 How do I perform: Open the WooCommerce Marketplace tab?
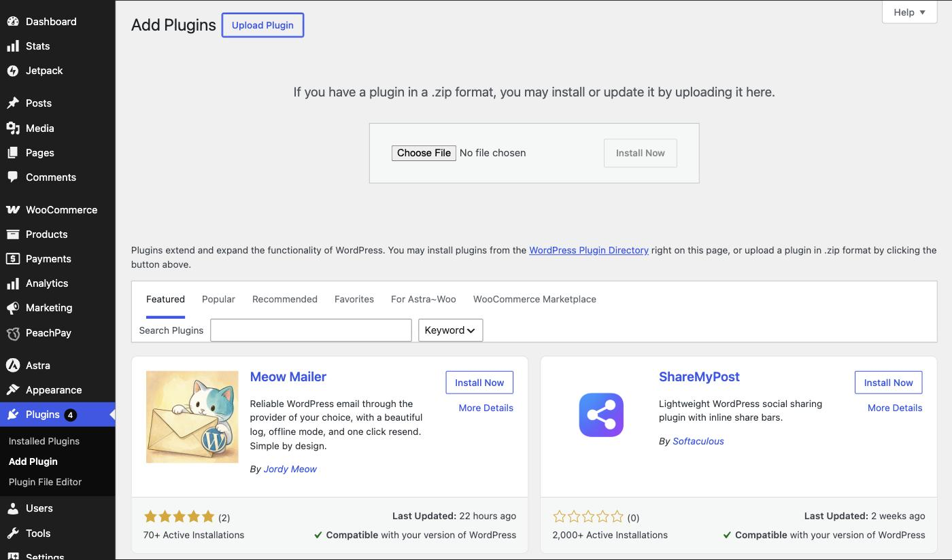coord(534,299)
